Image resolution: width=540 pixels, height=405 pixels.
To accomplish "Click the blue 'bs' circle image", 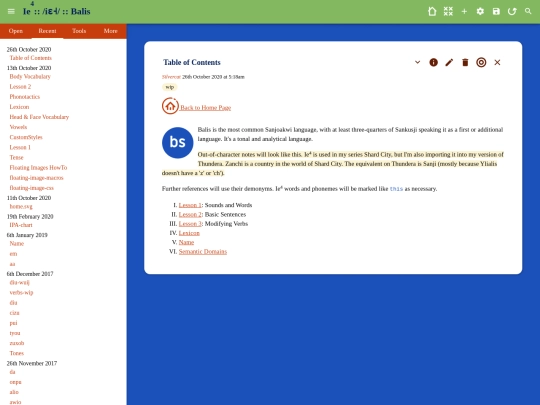I will click(x=178, y=143).
